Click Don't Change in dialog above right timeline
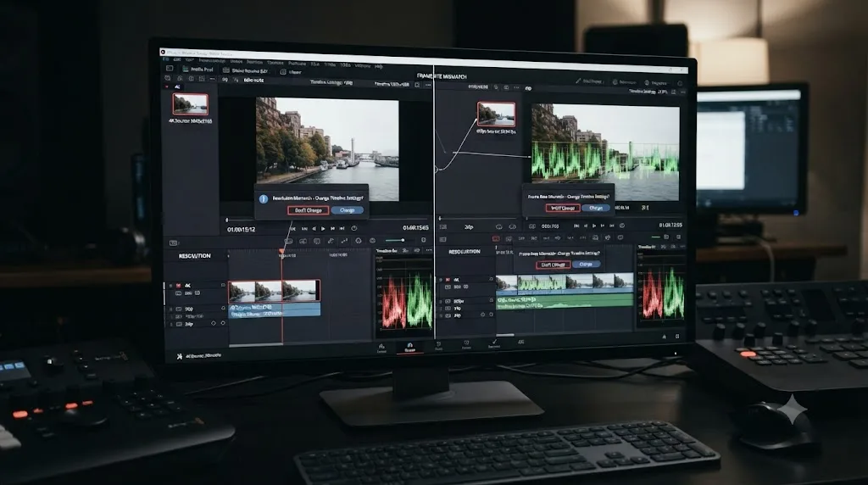The width and height of the screenshot is (868, 485). tap(553, 265)
